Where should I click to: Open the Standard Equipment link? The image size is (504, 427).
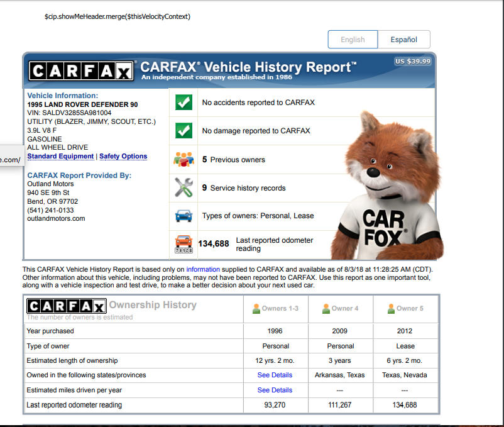tap(60, 156)
